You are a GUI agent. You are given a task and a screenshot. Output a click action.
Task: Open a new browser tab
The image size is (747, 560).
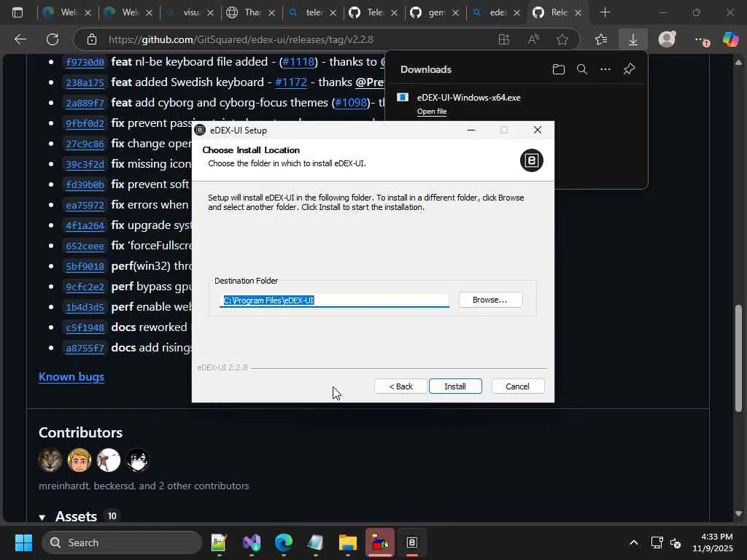[605, 12]
